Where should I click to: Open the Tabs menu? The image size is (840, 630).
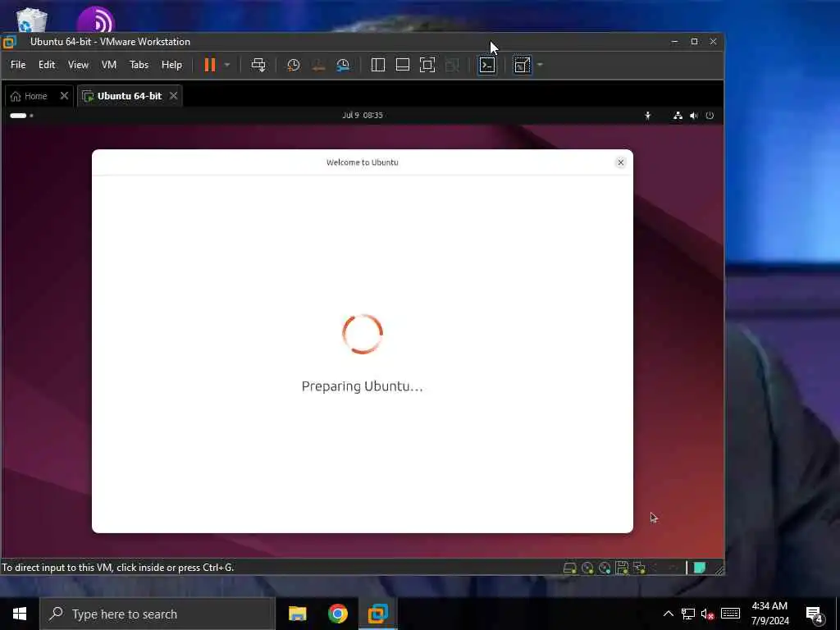[x=139, y=65]
